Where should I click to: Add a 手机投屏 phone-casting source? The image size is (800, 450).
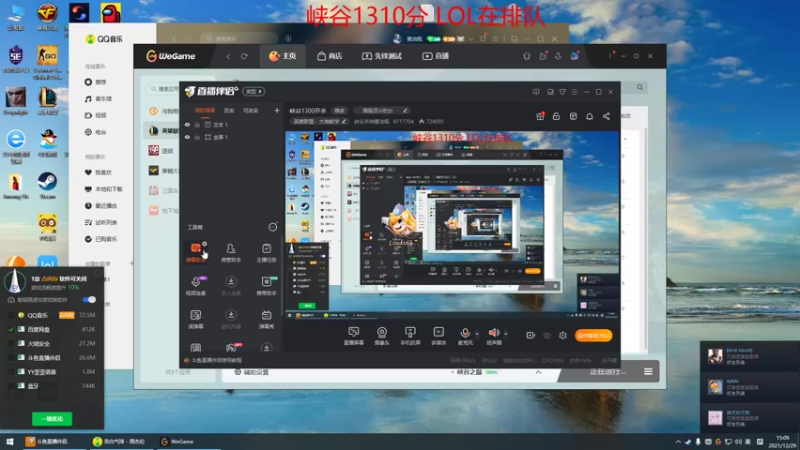pos(410,336)
